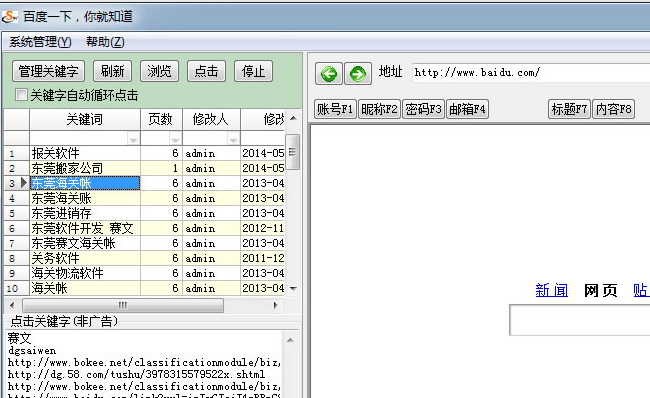Image resolution: width=650 pixels, height=398 pixels.
Task: Open the 页数 column filter dropdown
Action: click(x=175, y=140)
